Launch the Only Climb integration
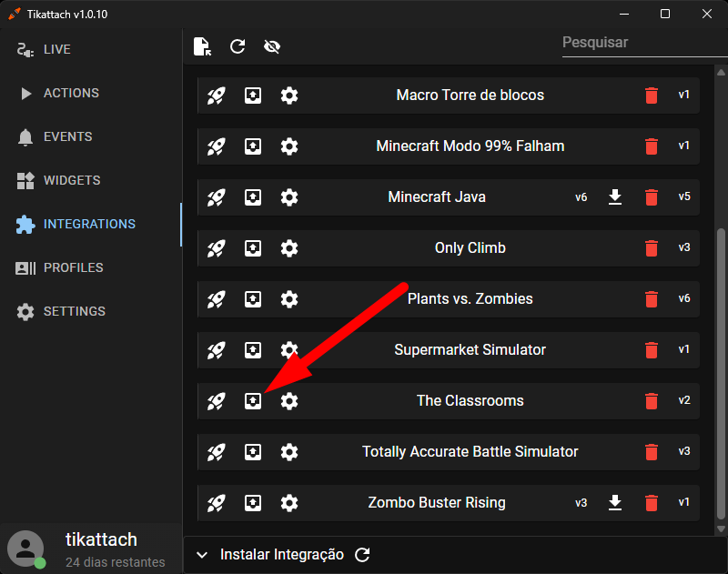 pos(216,248)
